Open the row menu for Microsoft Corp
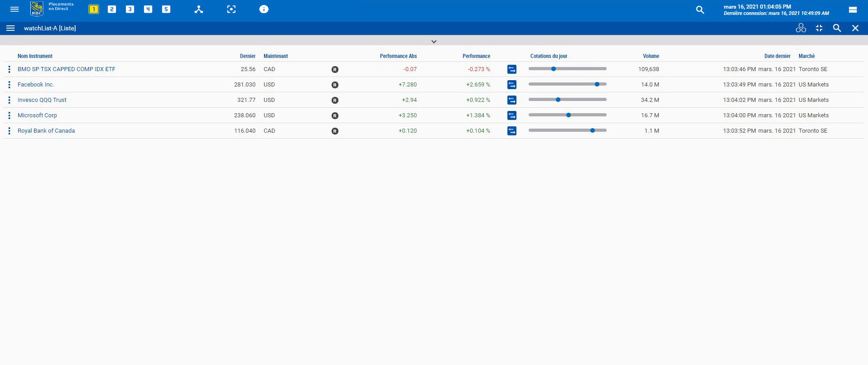 point(9,115)
